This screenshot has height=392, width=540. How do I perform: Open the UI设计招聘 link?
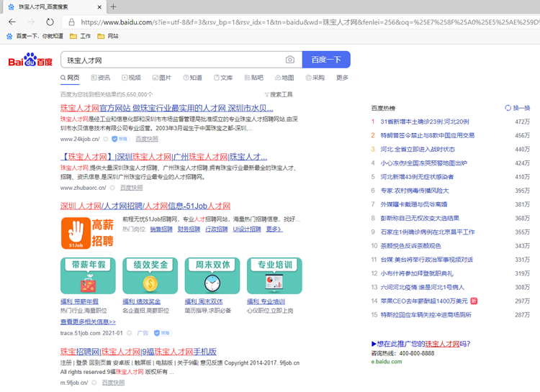pyautogui.click(x=247, y=229)
